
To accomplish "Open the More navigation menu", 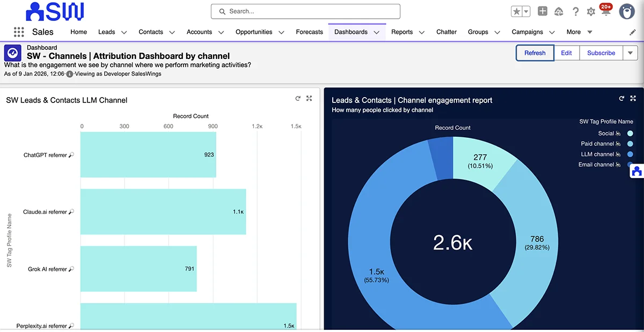I will [x=579, y=32].
